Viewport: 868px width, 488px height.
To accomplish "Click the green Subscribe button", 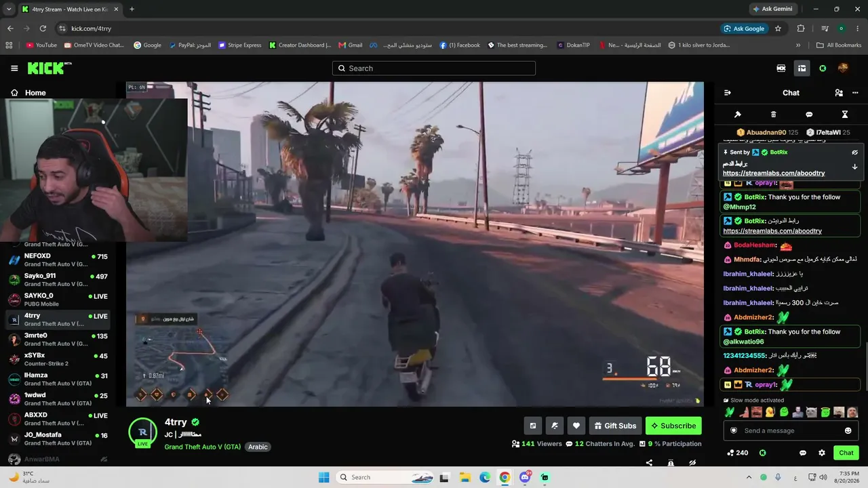I will click(x=673, y=426).
